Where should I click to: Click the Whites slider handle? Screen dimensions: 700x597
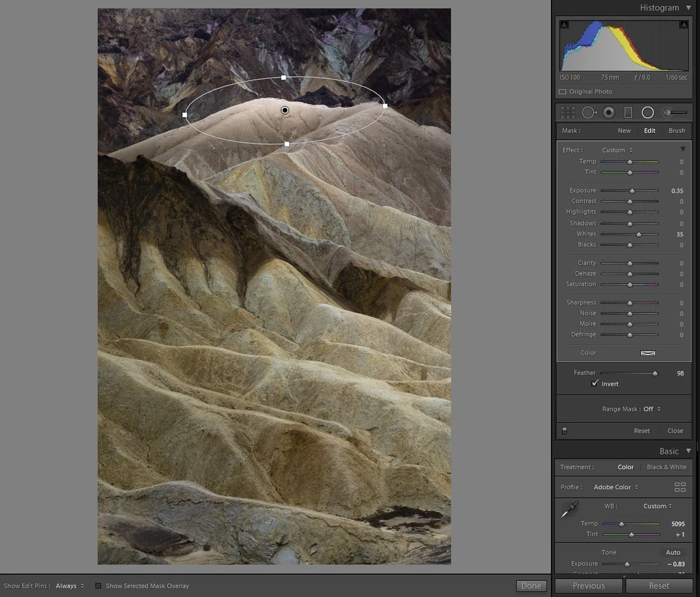coord(639,234)
